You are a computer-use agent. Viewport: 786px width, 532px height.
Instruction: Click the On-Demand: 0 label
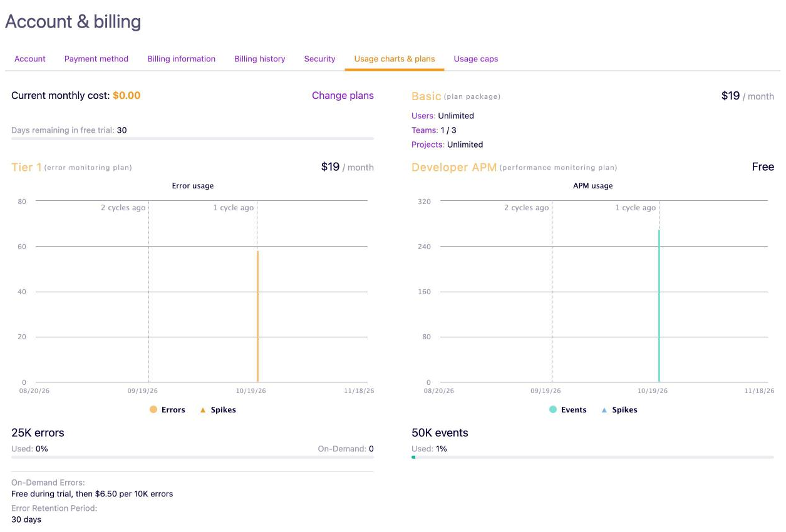[346, 449]
